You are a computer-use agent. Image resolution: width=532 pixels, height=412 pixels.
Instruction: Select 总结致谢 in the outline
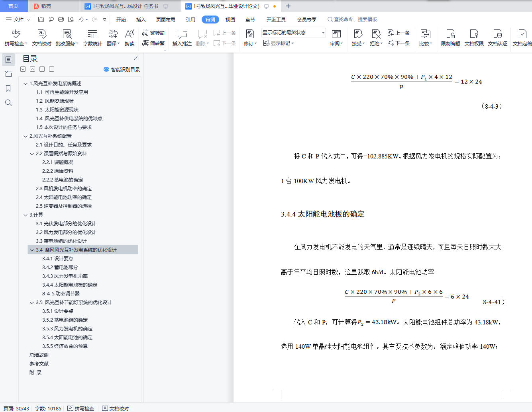[x=39, y=355]
